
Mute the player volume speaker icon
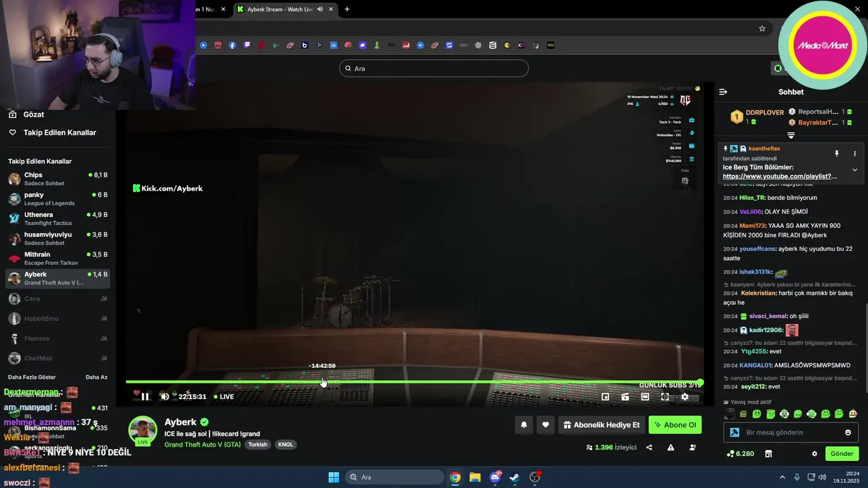pos(164,397)
